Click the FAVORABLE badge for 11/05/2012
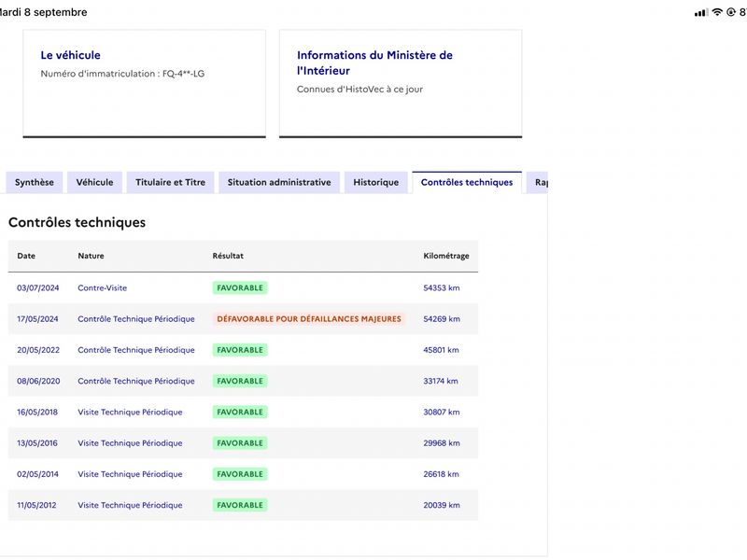The height and width of the screenshot is (560, 747). tap(240, 505)
